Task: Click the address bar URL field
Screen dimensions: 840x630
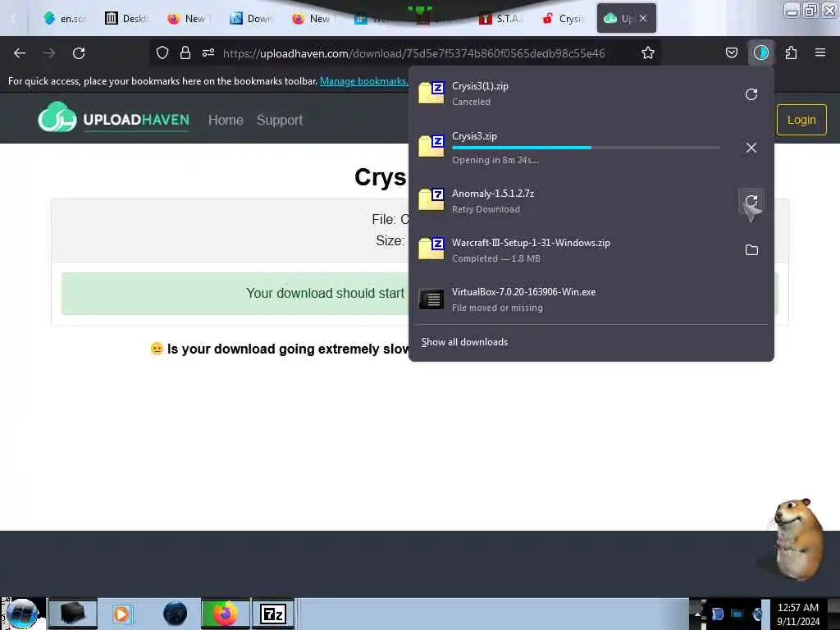Action: [413, 53]
